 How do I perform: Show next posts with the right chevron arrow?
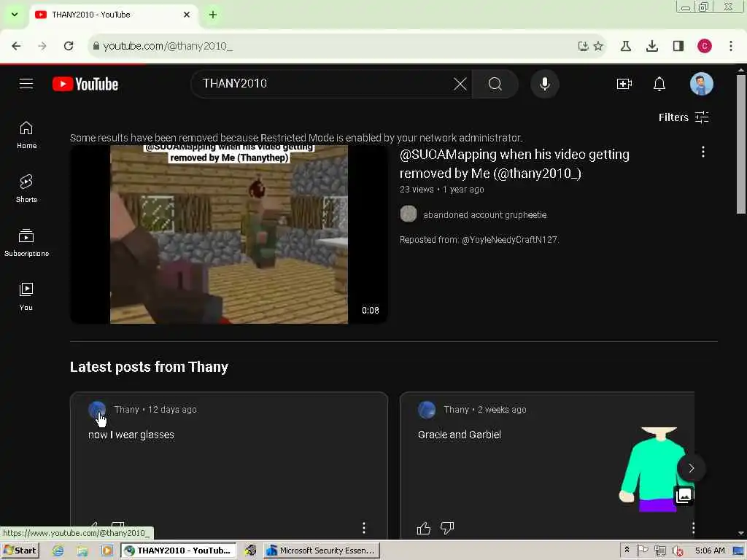691,468
